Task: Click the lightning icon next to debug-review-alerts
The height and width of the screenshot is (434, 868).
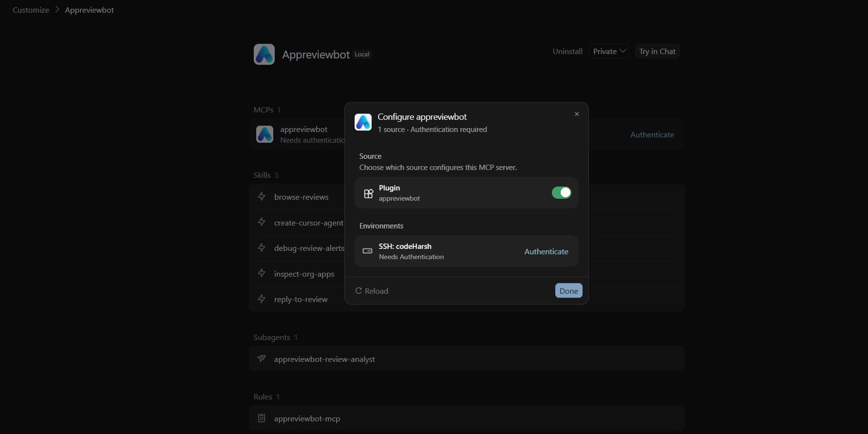Action: click(262, 247)
